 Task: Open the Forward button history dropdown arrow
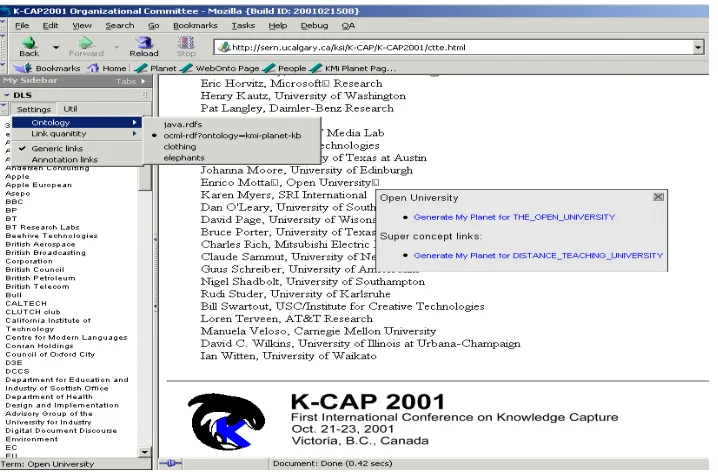point(116,47)
